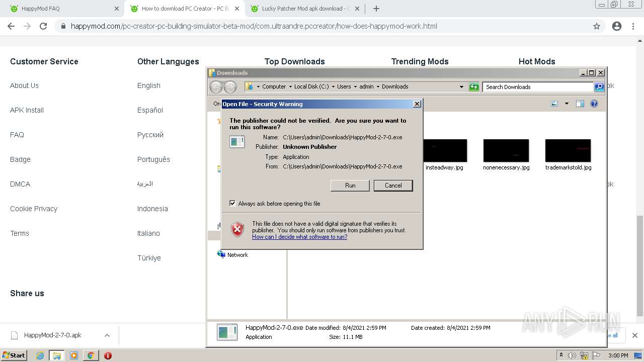Switch language to Español

(x=150, y=110)
